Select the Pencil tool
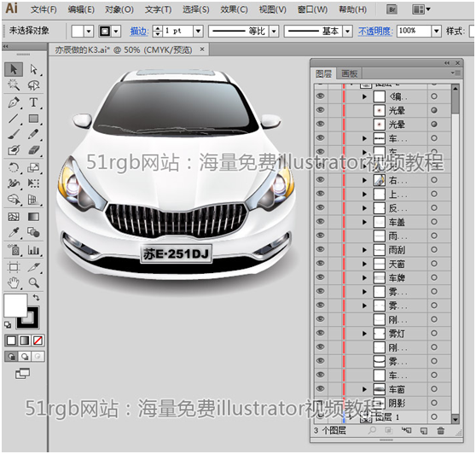Screen dimensions: 476x454 34,134
